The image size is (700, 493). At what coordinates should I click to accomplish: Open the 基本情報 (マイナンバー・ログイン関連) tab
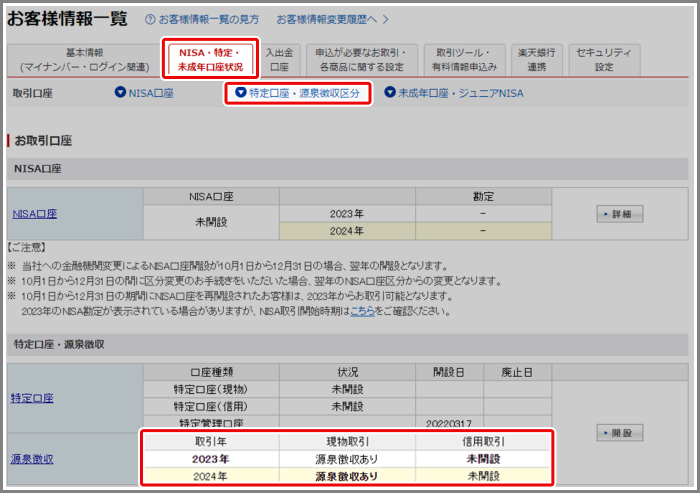click(84, 60)
